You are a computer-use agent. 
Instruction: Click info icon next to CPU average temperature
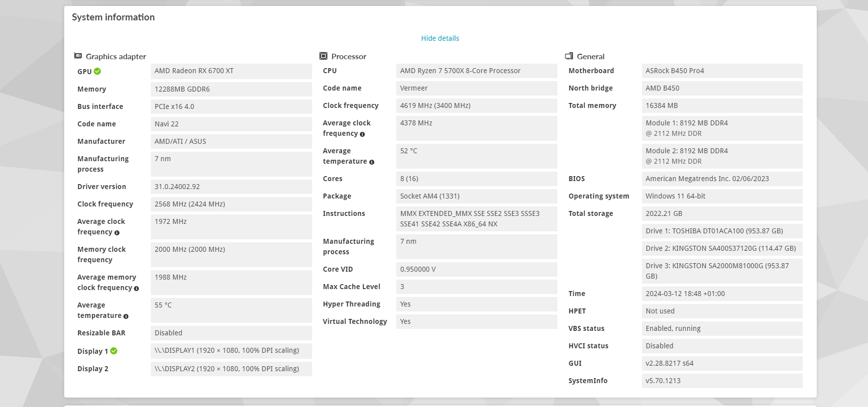click(x=372, y=162)
